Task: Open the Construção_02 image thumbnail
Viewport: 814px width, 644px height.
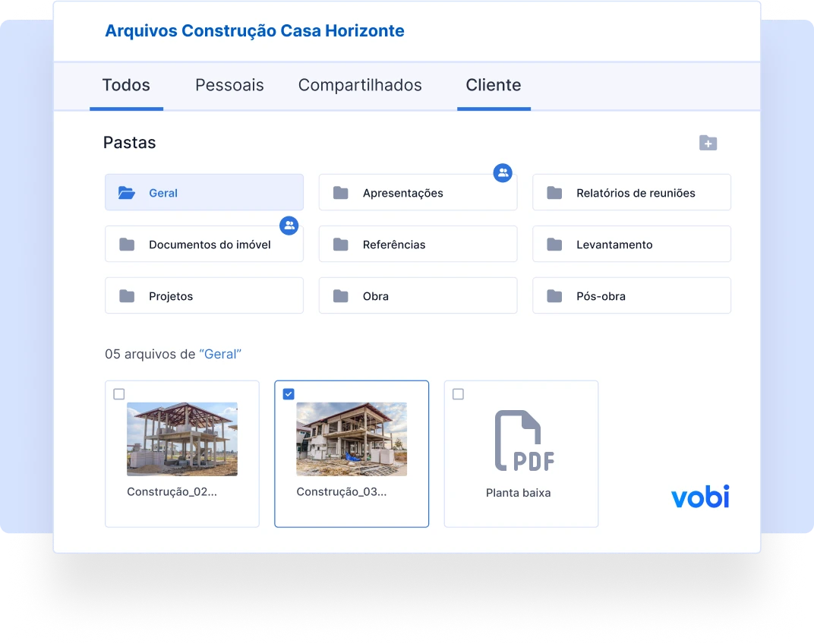Action: [182, 439]
